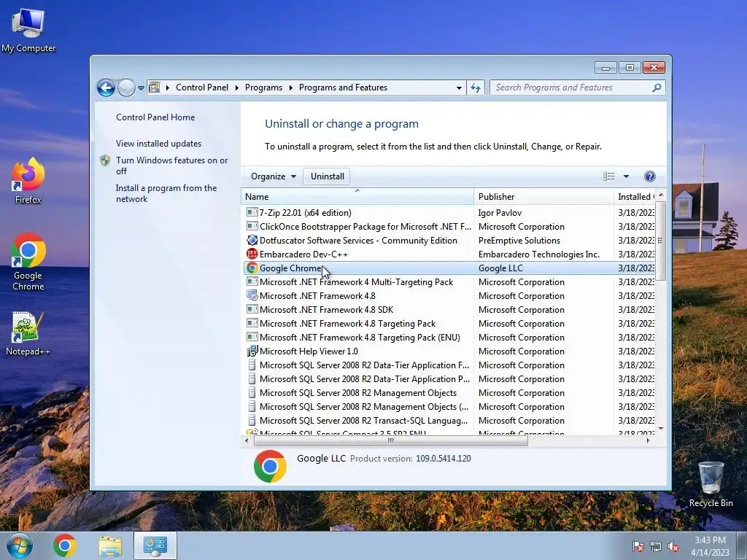Open recent pages dropdown beside navigation arrows

141,87
